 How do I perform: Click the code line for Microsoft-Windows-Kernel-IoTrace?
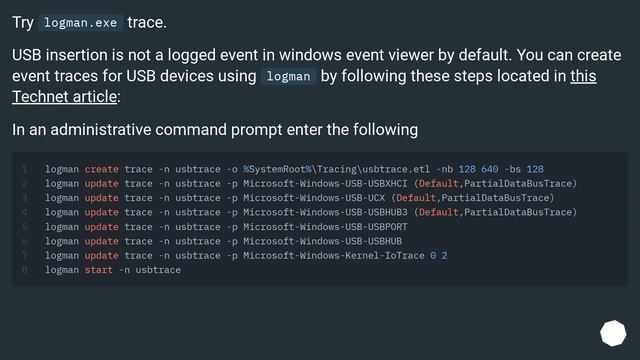tap(246, 256)
